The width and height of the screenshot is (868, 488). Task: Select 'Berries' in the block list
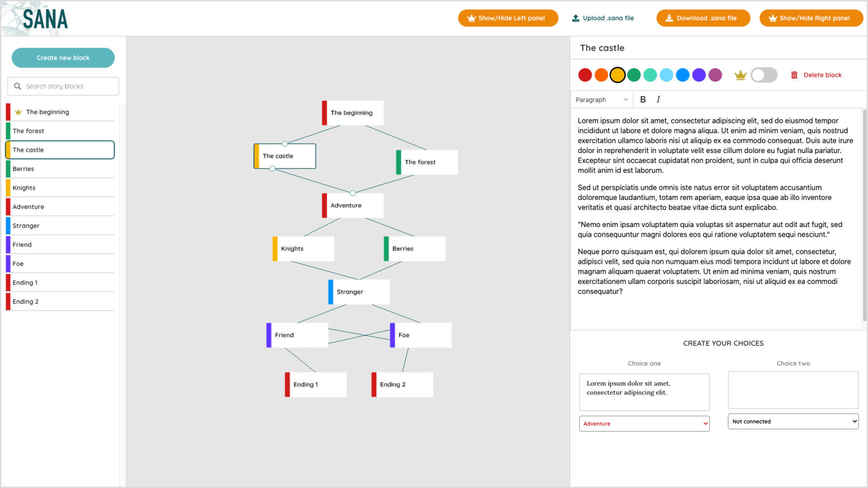tap(60, 169)
